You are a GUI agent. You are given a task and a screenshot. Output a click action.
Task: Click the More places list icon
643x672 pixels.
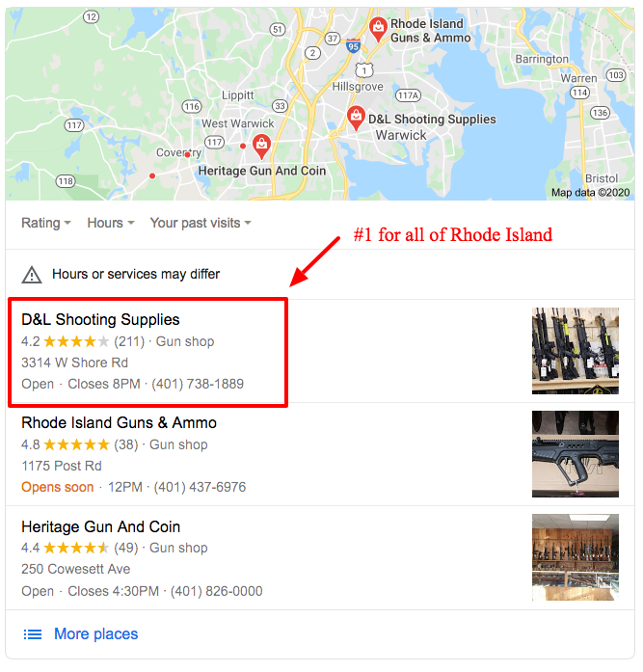coord(33,633)
